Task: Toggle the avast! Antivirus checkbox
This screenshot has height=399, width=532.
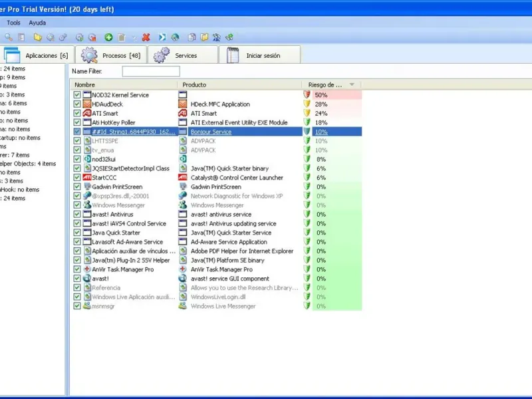Action: (77, 214)
